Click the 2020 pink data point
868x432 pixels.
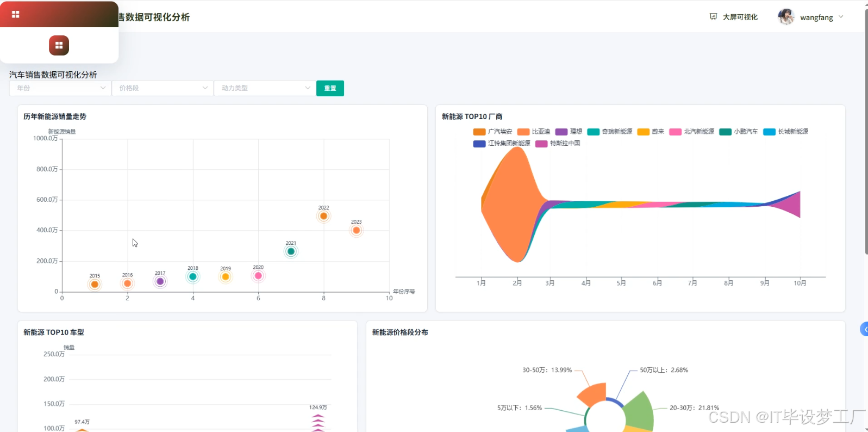(x=258, y=276)
